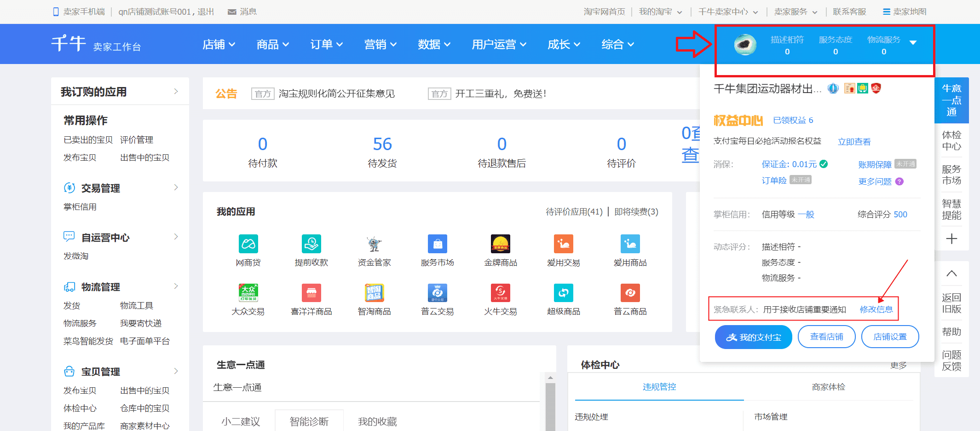The image size is (980, 431).
Task: Open the 金牌商品 app icon
Action: tap(501, 244)
